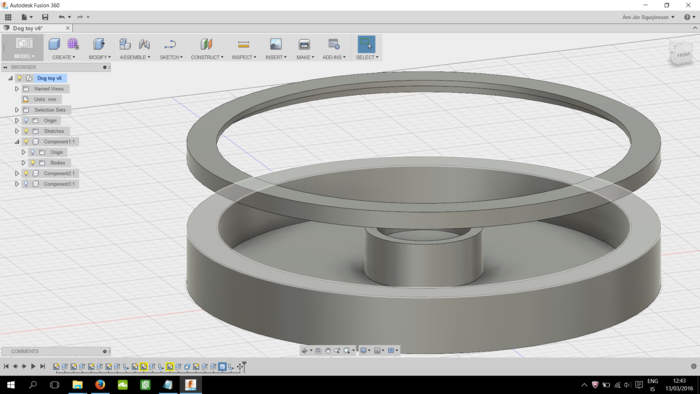Toggle visibility bulb of Sketches folder
The width and height of the screenshot is (700, 394).
point(26,131)
